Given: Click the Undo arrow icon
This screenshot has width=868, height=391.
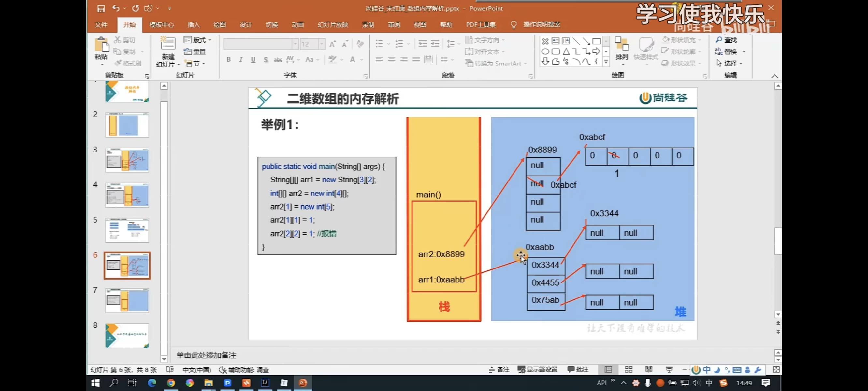Looking at the screenshot, I should point(116,8).
